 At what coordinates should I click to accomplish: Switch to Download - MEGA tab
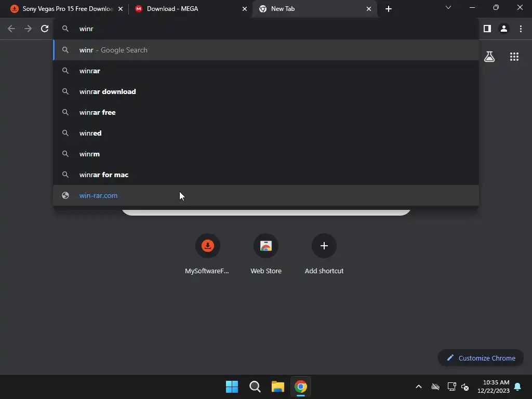(190, 9)
